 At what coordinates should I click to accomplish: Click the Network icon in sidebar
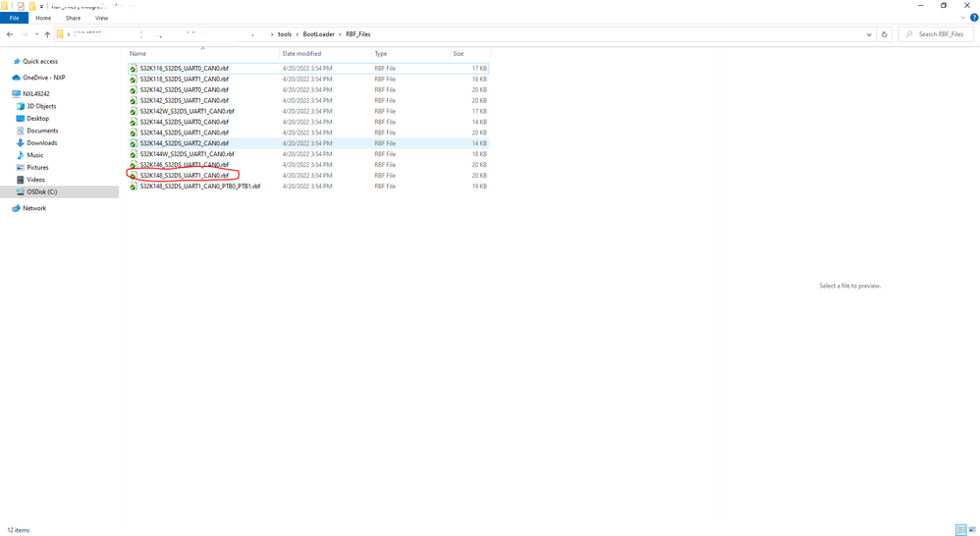(17, 208)
